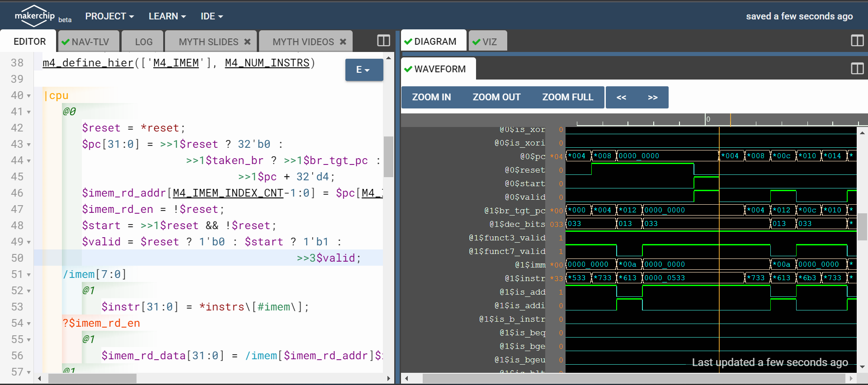The height and width of the screenshot is (385, 868).
Task: Click the Makerchip logo
Action: pyautogui.click(x=35, y=16)
